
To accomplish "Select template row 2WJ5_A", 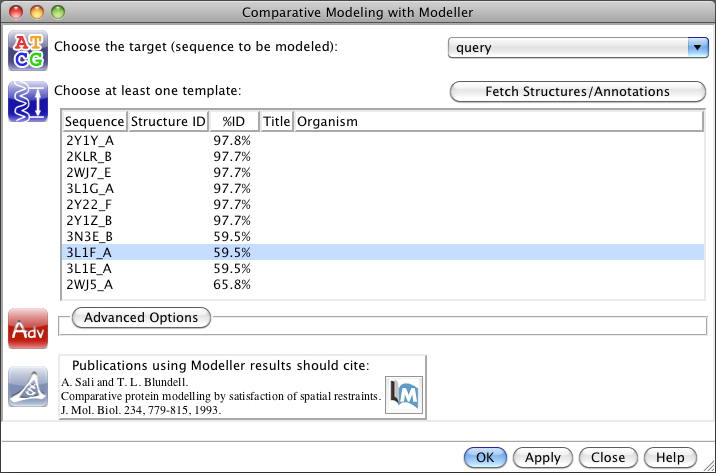I will [90, 285].
